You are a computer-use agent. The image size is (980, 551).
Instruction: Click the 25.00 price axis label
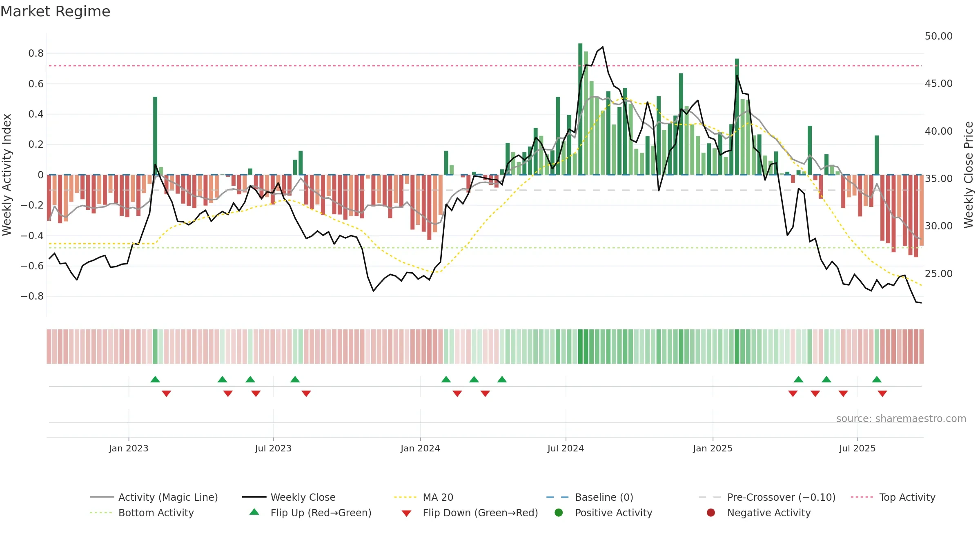(938, 273)
